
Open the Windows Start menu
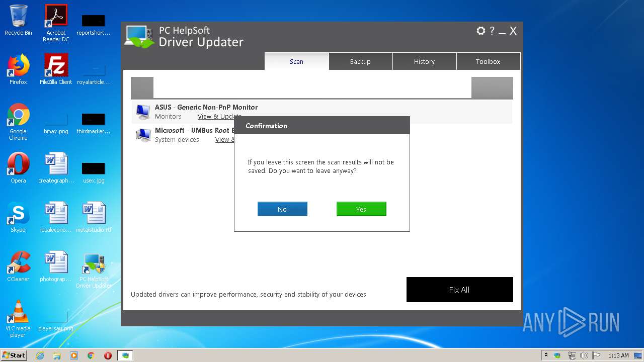point(14,355)
